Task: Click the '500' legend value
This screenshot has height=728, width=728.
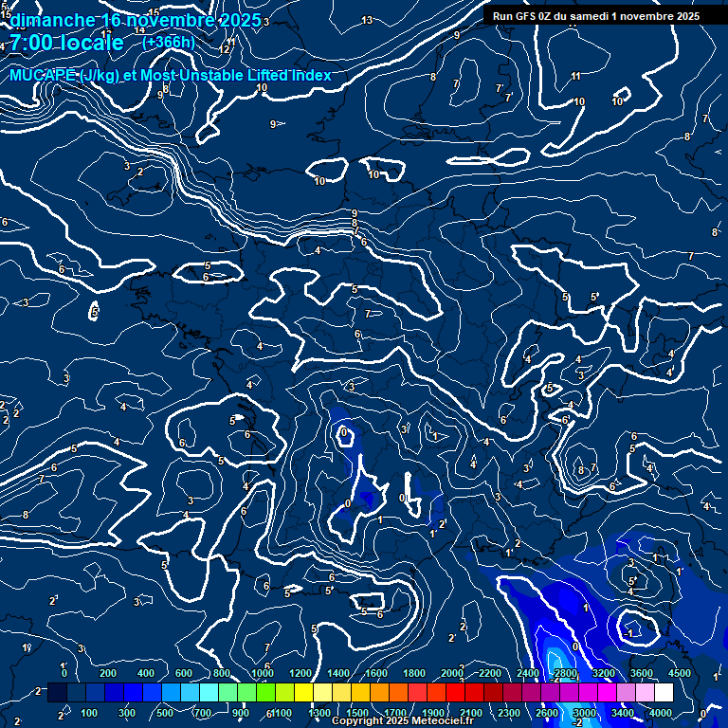Action: coord(165,713)
